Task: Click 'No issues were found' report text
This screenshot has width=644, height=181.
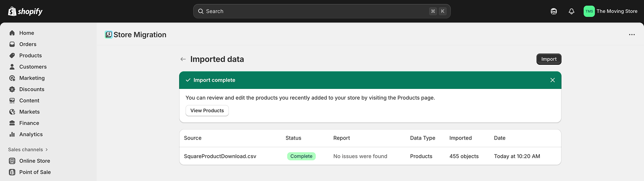Action: coord(360,156)
